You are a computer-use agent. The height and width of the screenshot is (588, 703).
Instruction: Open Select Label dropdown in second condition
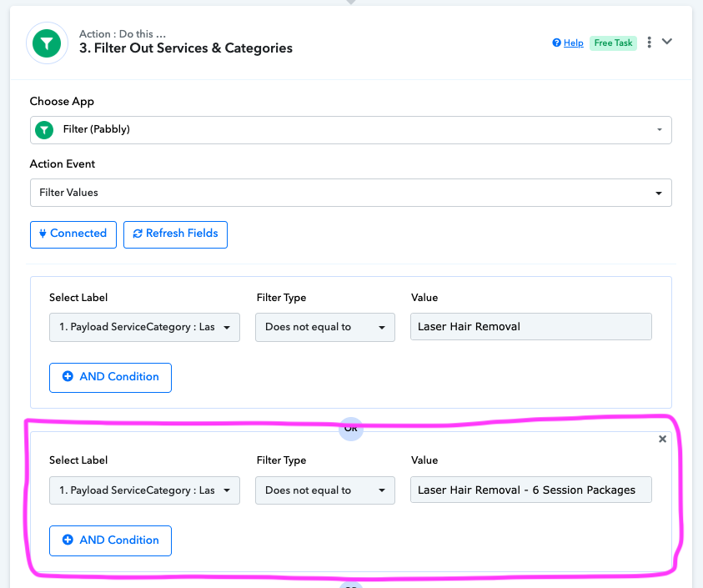tap(144, 490)
